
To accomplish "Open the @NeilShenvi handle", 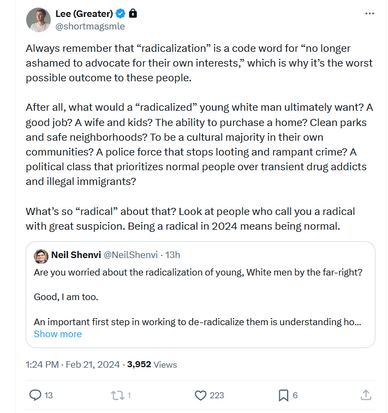I will pos(130,255).
